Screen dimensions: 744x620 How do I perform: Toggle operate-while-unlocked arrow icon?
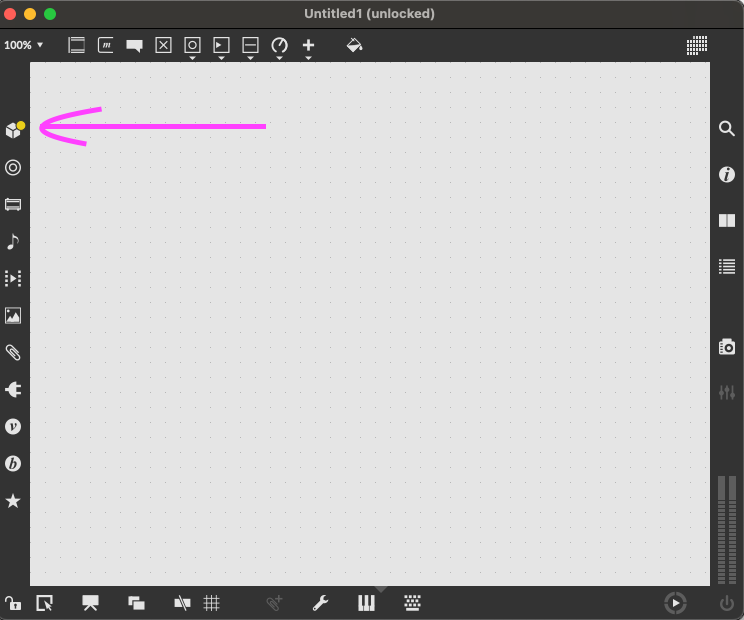tap(44, 603)
